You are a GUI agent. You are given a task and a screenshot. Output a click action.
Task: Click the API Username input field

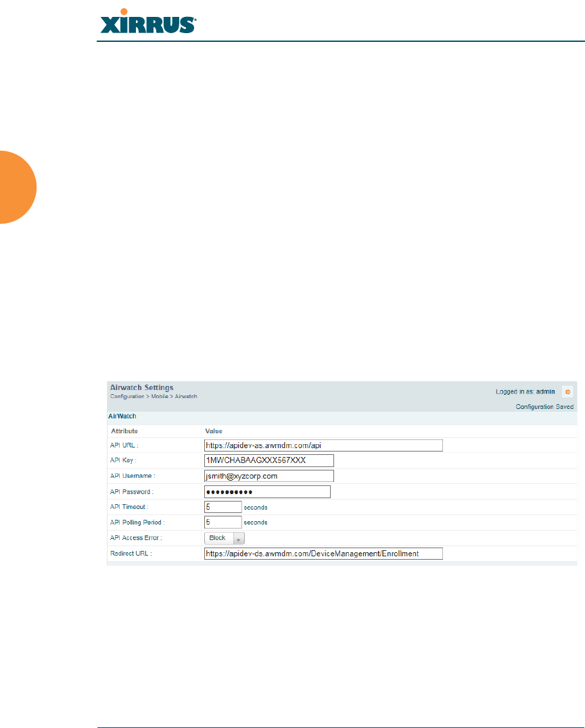coord(269,476)
